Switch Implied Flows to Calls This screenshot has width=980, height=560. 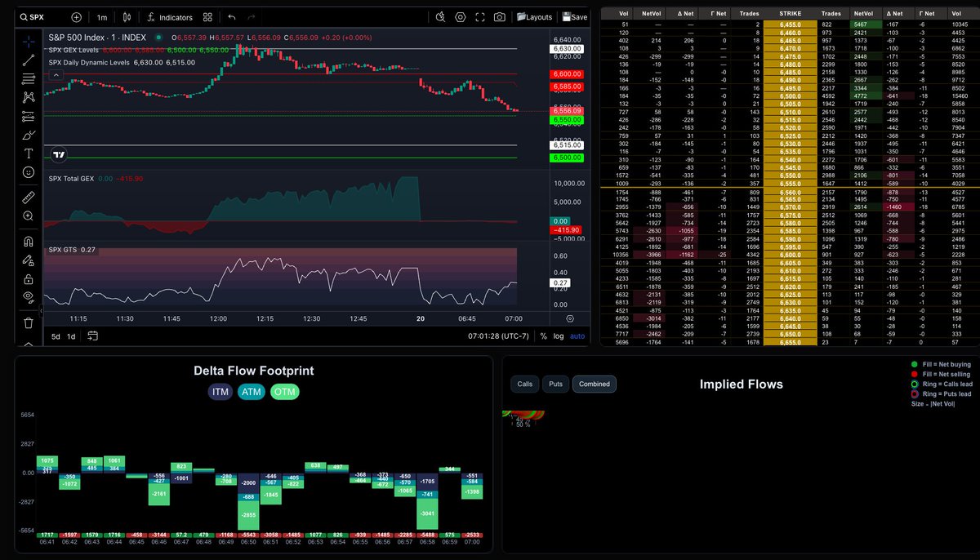pos(525,384)
